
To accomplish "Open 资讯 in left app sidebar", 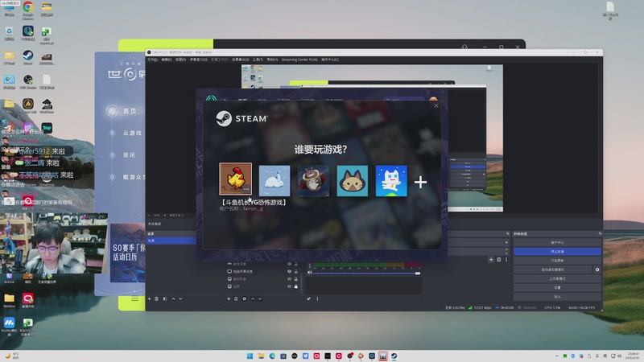I will 129,155.
